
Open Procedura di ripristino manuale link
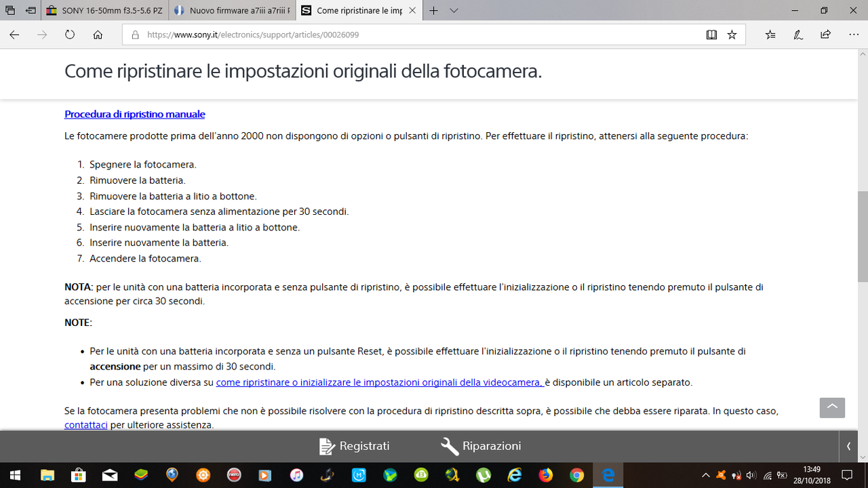(134, 113)
